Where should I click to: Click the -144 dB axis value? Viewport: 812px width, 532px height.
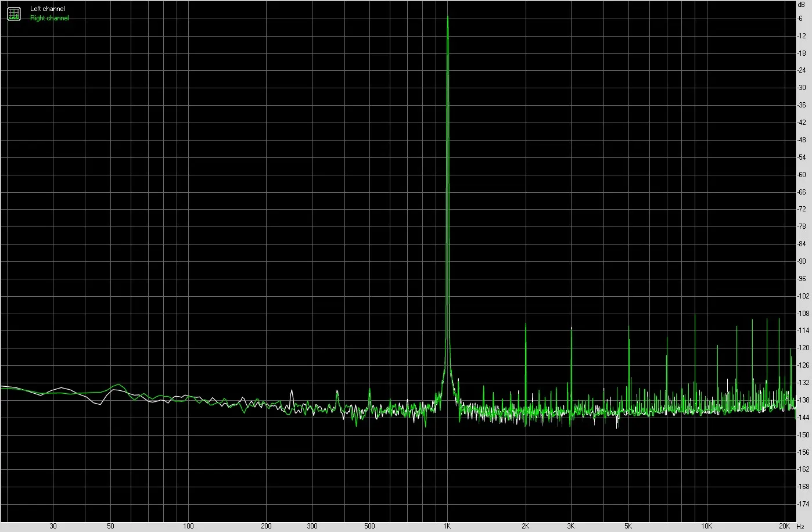[x=803, y=418]
